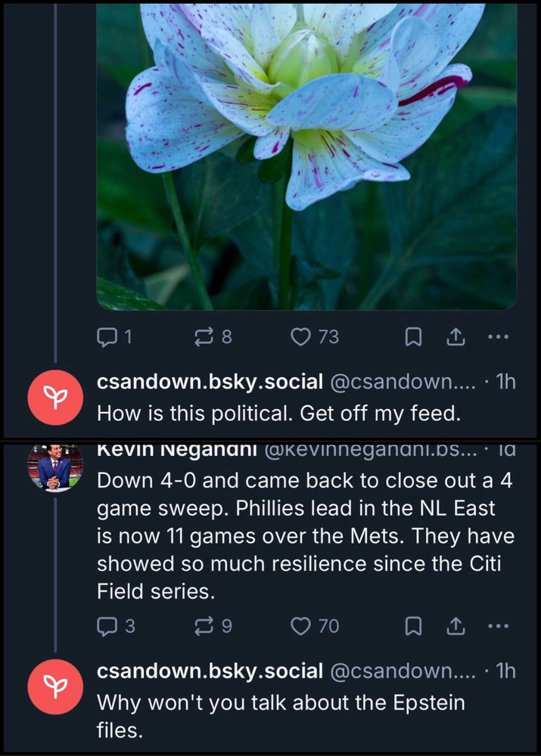Click Kevin Negandhi's profile picture
The image size is (541, 756).
[56, 463]
